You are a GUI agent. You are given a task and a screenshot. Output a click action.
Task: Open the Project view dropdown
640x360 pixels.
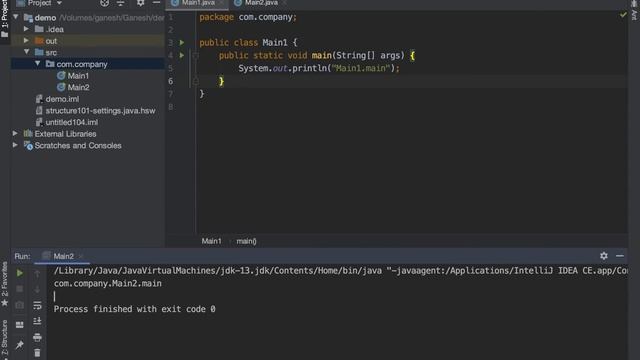tap(59, 3)
